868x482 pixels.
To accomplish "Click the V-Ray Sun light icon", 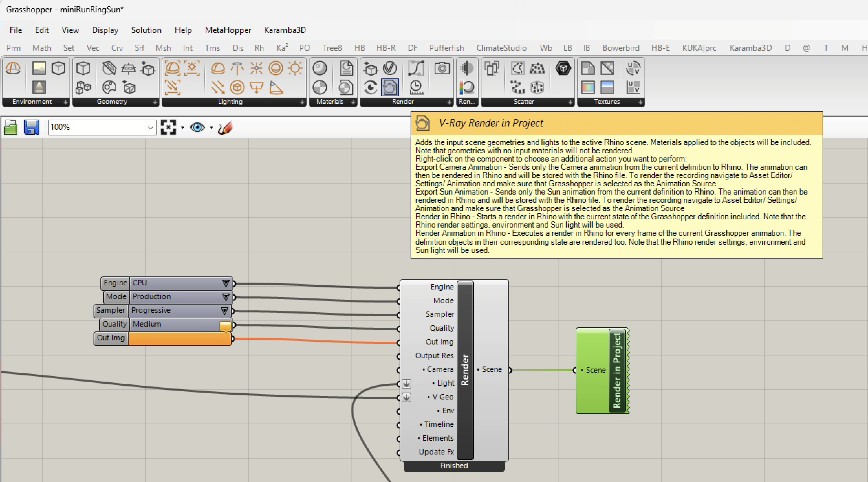I will point(295,68).
